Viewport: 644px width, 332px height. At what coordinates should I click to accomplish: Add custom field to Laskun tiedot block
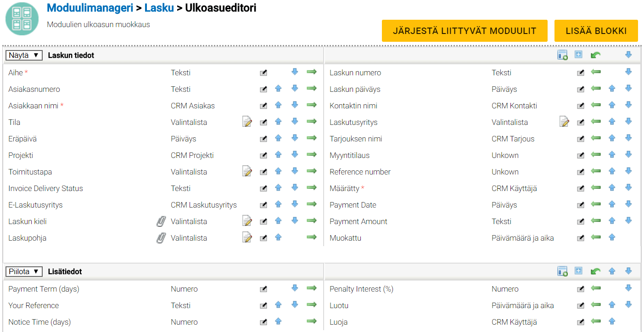(x=562, y=55)
